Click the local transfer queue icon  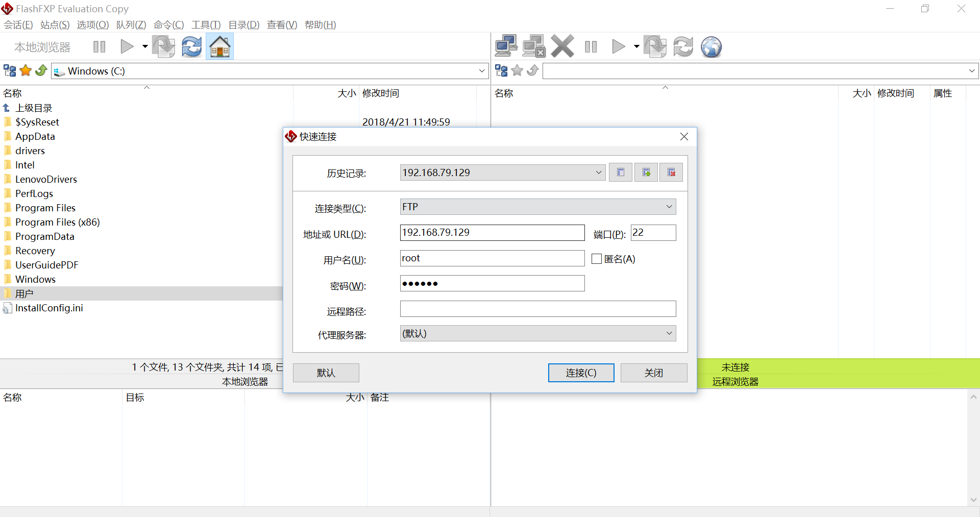click(163, 46)
